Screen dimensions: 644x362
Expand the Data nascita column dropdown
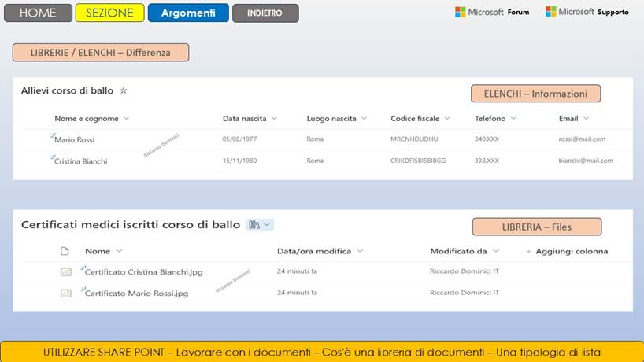tap(274, 118)
